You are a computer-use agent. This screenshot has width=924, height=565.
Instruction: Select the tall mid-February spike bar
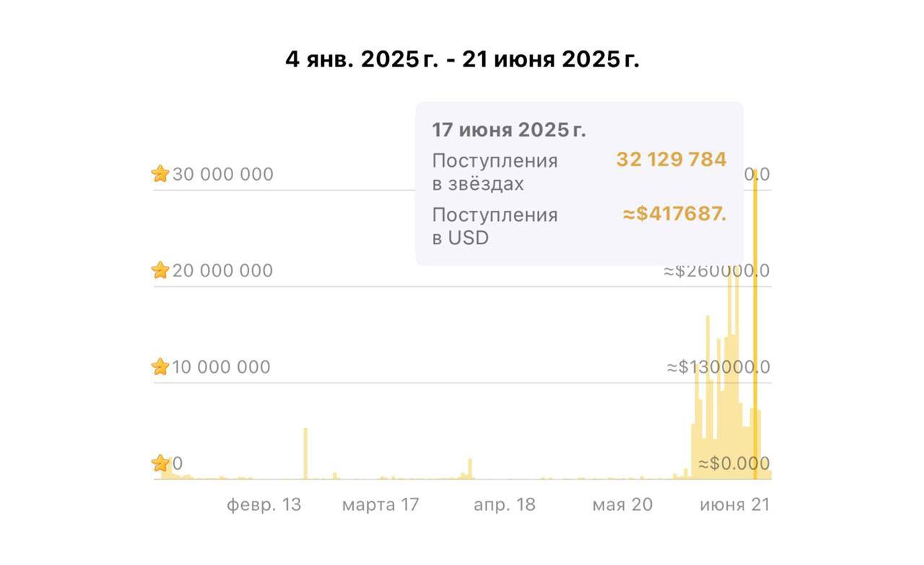305,453
